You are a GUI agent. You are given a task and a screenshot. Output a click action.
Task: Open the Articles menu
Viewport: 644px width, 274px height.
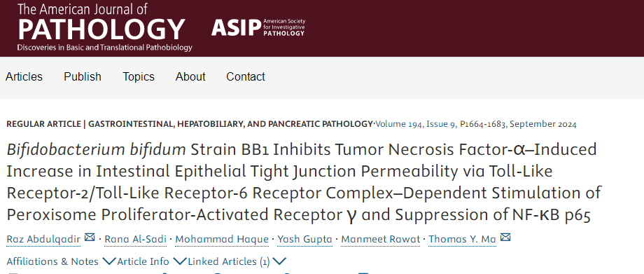coord(24,77)
